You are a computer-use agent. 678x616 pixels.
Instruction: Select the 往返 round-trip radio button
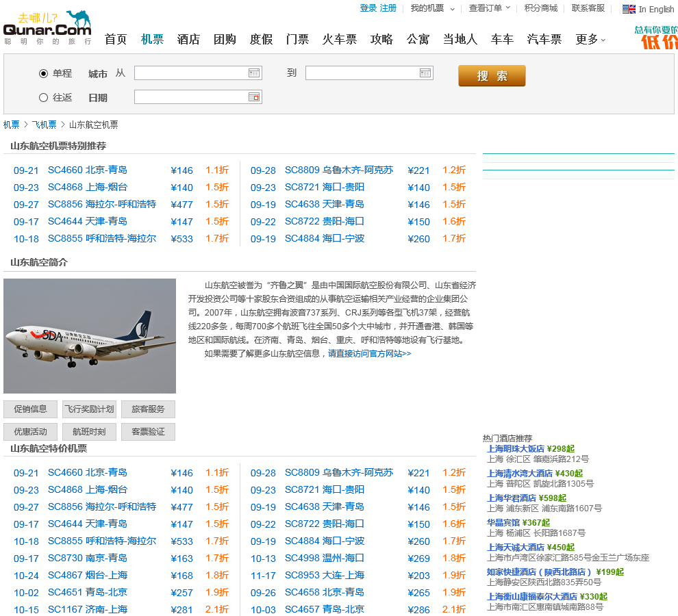(x=43, y=98)
